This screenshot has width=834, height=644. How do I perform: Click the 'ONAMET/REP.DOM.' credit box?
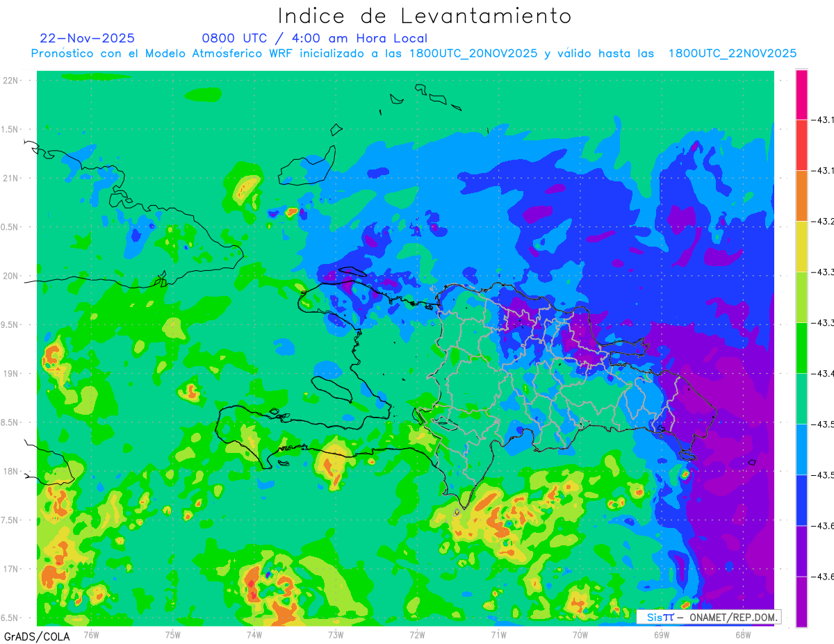(708, 617)
